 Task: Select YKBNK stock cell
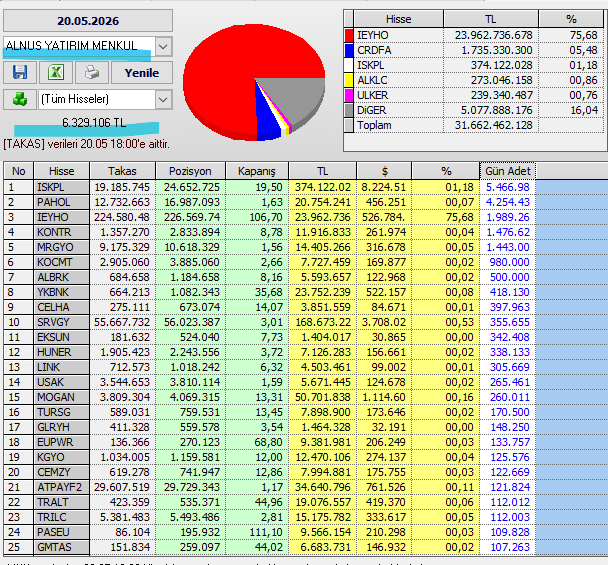coord(62,292)
